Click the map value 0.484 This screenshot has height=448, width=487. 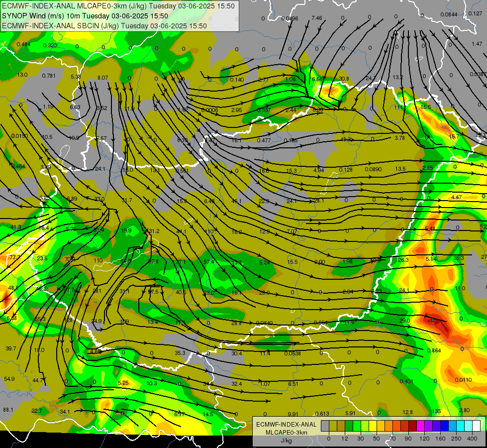[23, 44]
